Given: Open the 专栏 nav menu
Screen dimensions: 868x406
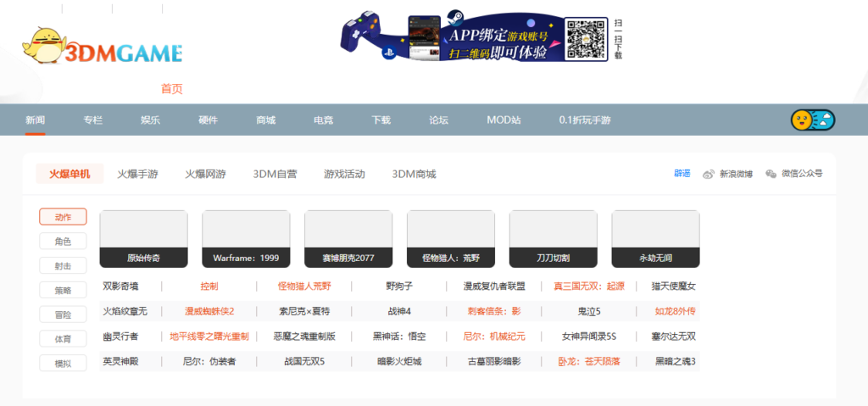Looking at the screenshot, I should [x=93, y=120].
